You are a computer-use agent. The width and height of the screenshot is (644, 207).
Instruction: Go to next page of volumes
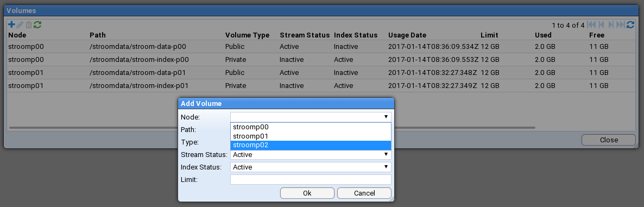(x=611, y=24)
